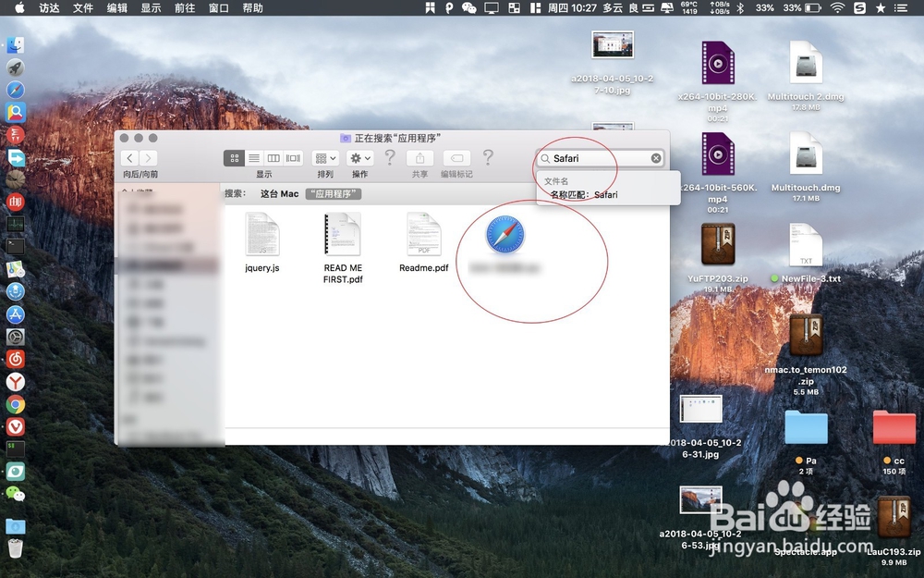The image size is (924, 578).
Task: Switch Finder to list view
Action: click(x=255, y=157)
